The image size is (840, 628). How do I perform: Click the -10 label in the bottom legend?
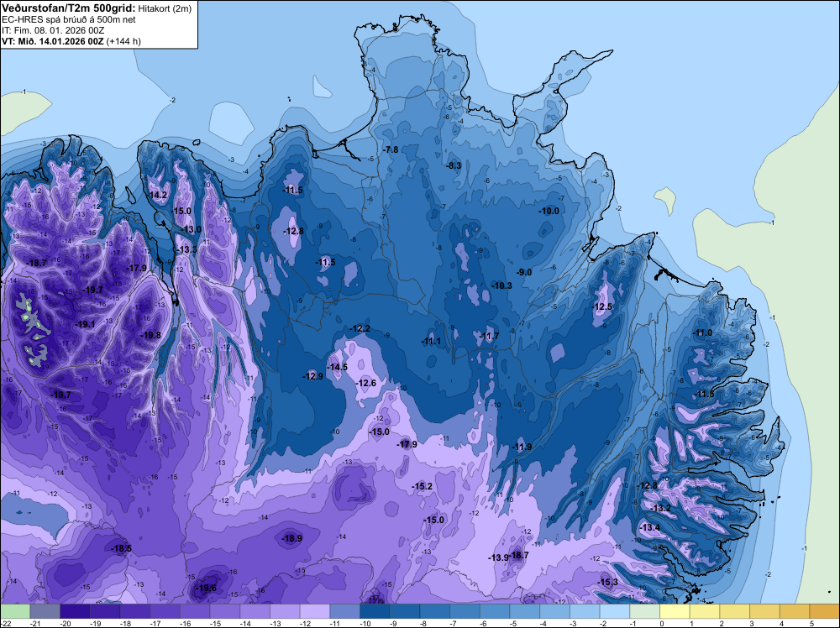click(366, 623)
